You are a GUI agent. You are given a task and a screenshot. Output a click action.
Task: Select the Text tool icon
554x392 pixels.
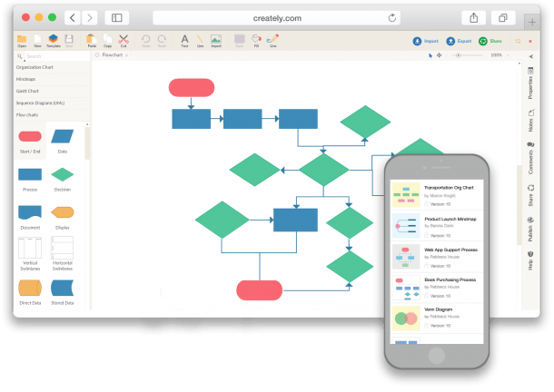(x=184, y=39)
